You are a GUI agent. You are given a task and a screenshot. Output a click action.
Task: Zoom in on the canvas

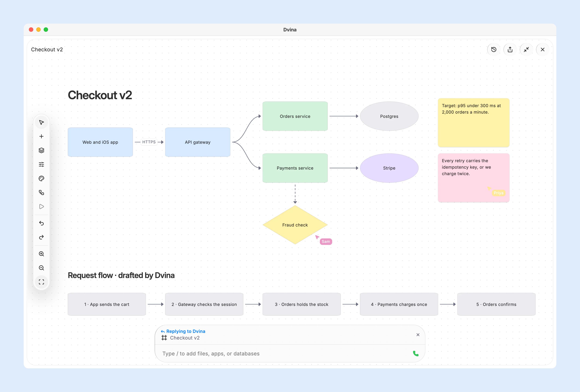(41, 254)
